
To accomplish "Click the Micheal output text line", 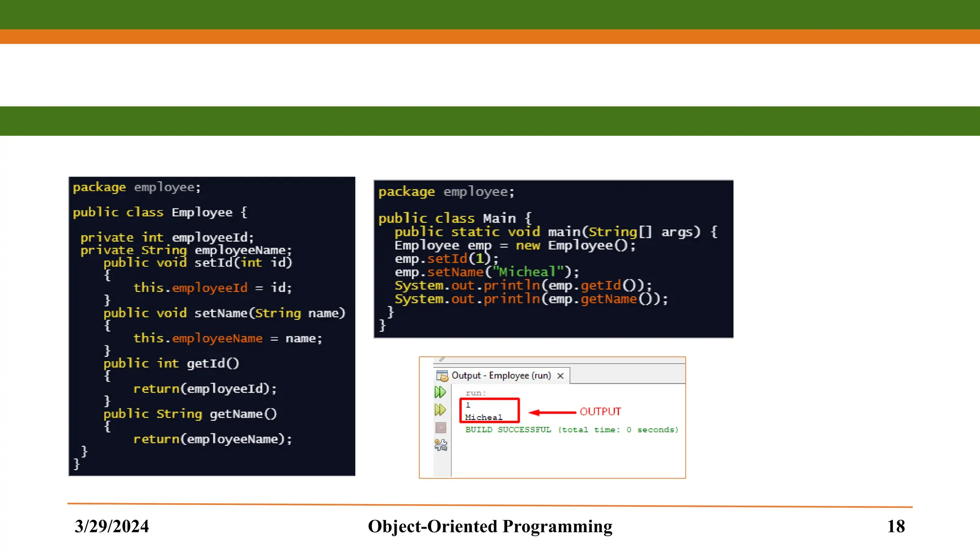I will [483, 418].
